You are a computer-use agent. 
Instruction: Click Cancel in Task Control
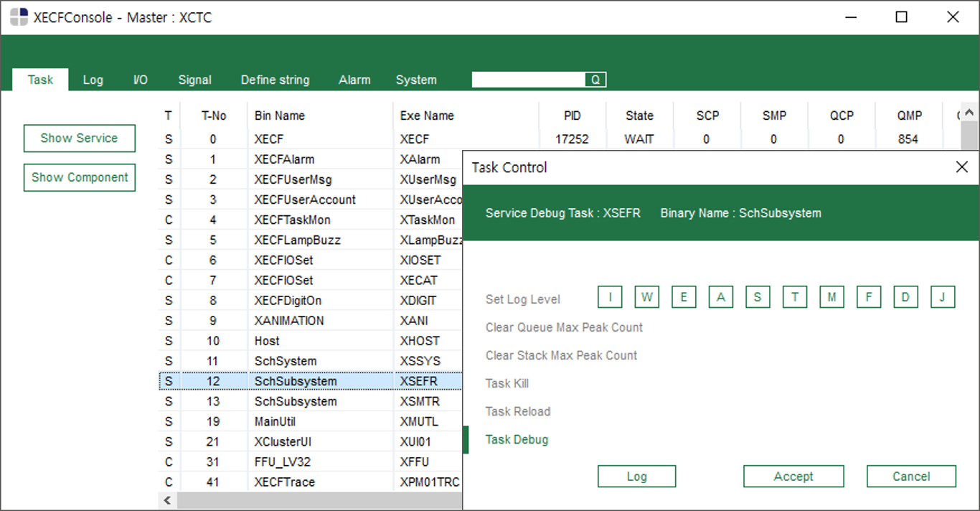pyautogui.click(x=911, y=477)
